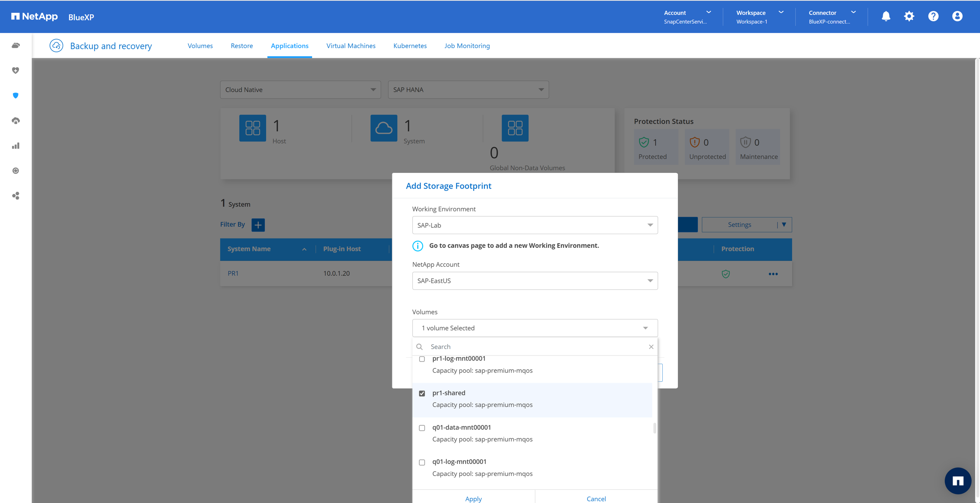Click the shield protection sidebar icon
The image size is (980, 503).
pos(16,96)
